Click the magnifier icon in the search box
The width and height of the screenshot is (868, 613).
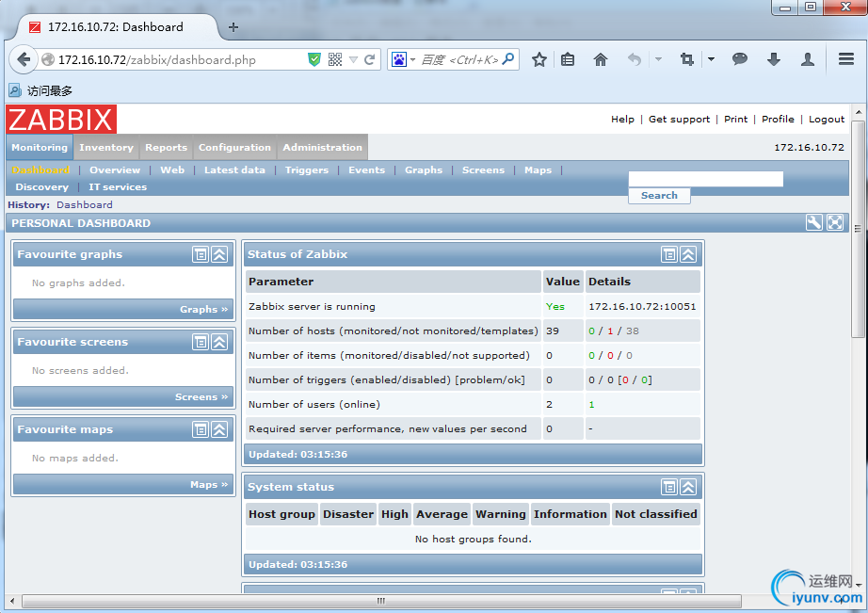(508, 58)
